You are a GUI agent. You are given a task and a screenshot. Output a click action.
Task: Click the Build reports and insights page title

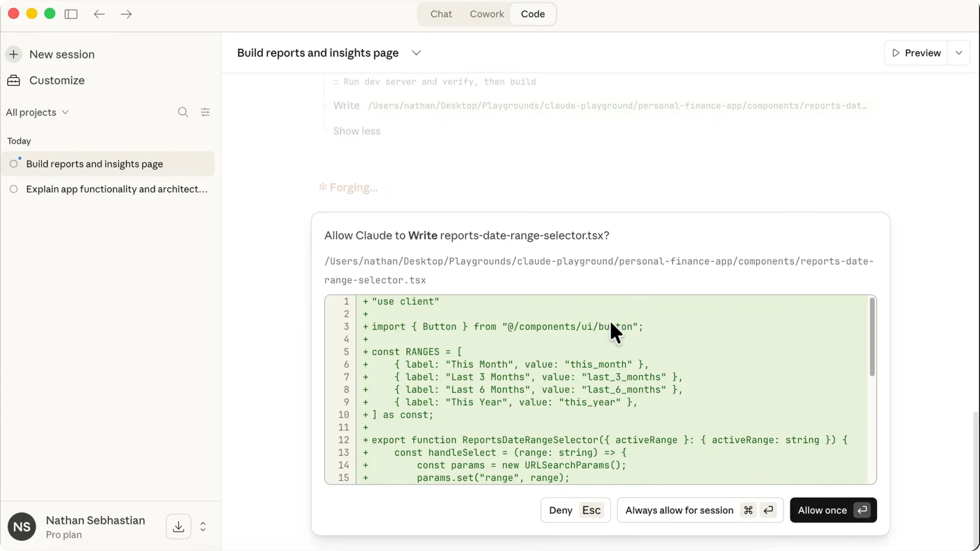317,53
